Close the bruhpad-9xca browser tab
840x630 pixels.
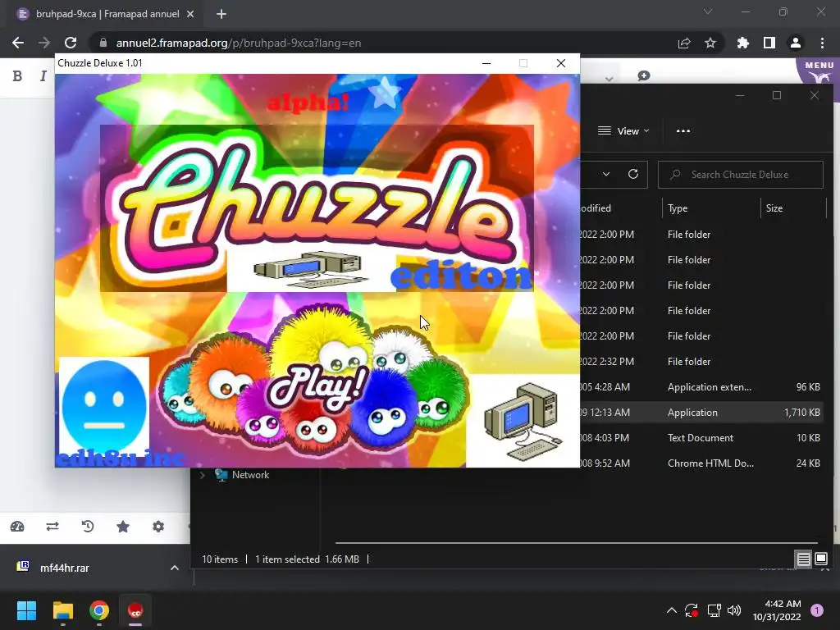tap(190, 14)
